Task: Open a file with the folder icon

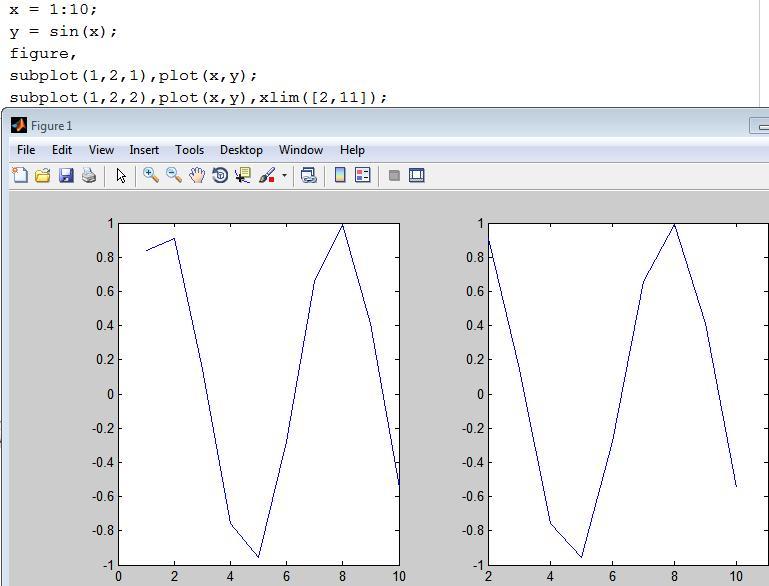Action: tap(43, 175)
